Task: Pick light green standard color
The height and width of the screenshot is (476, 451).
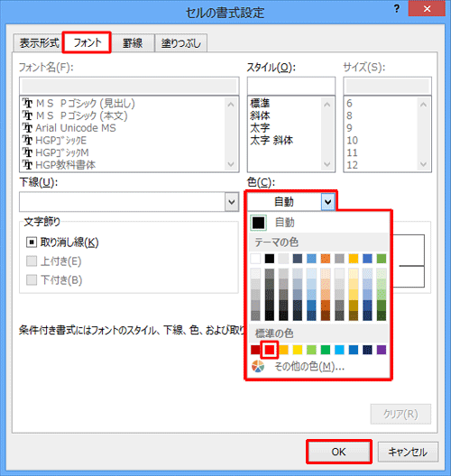Action: 311,350
